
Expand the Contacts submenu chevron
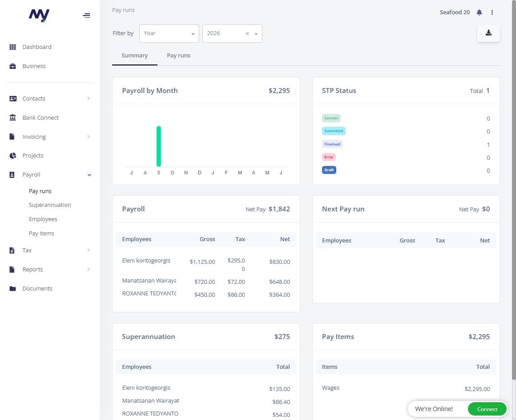[x=89, y=98]
